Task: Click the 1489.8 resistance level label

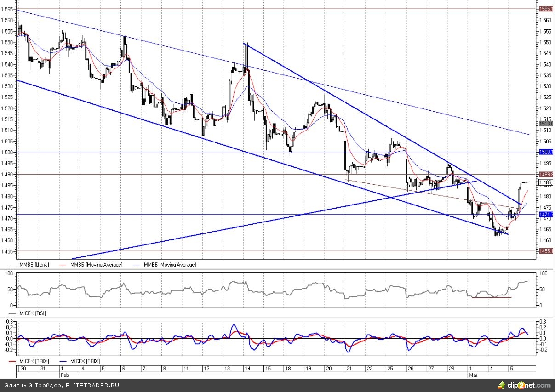Action: [546, 175]
